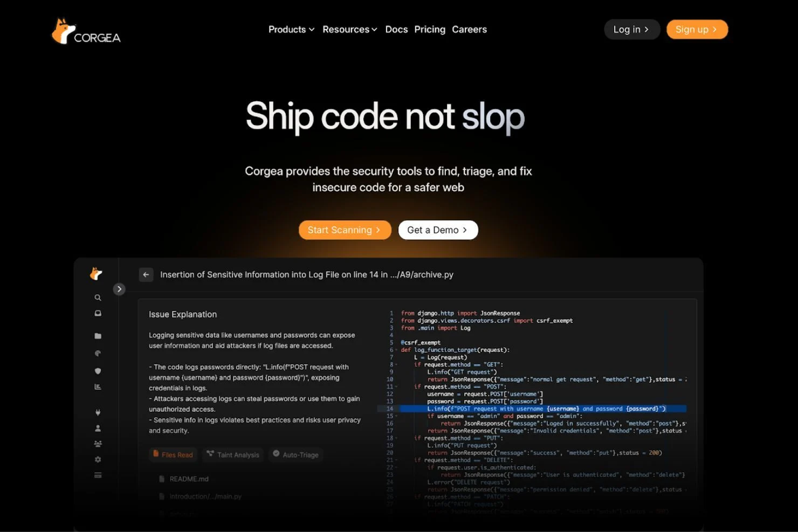Click the Issue Explanation heading
This screenshot has width=798, height=532.
tap(183, 314)
